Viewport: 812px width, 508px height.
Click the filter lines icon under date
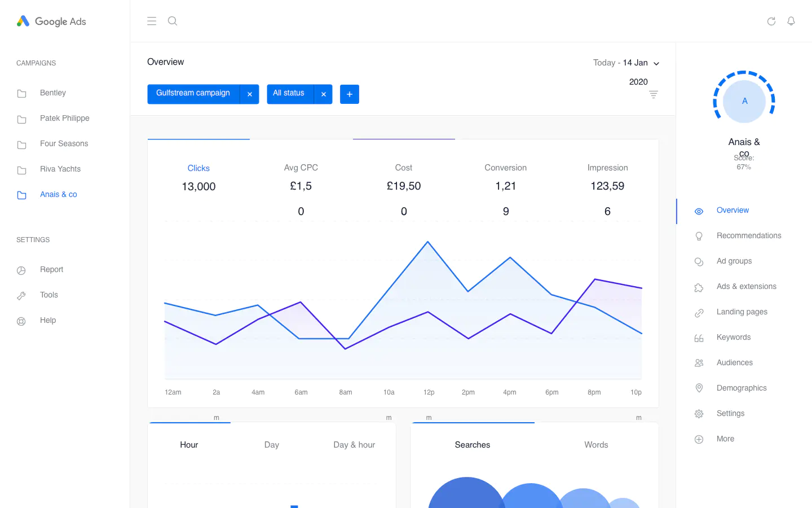(x=654, y=94)
